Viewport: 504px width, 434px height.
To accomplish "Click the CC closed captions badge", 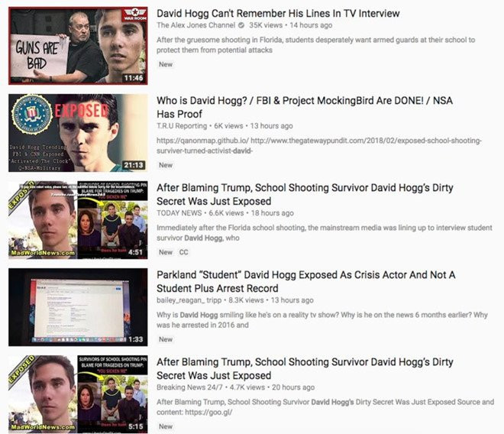I will pos(183,252).
